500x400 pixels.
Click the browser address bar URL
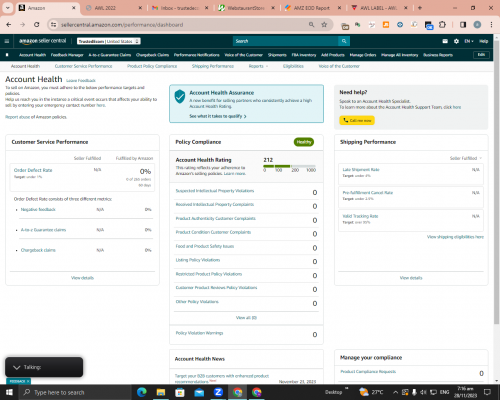pyautogui.click(x=122, y=25)
